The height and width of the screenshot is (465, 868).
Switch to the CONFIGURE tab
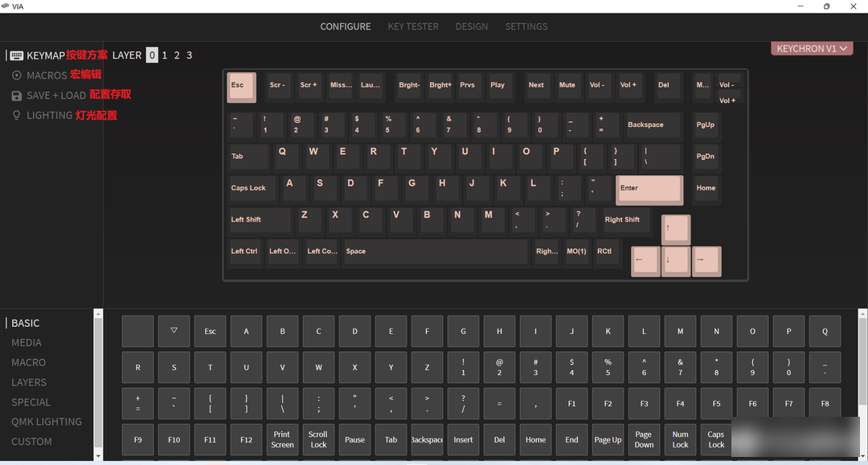click(346, 27)
